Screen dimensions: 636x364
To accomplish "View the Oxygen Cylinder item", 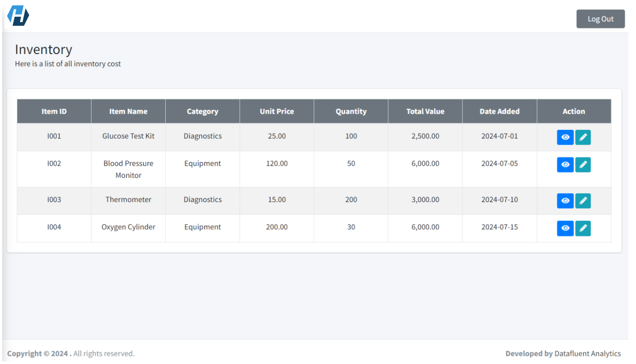I will coord(565,228).
